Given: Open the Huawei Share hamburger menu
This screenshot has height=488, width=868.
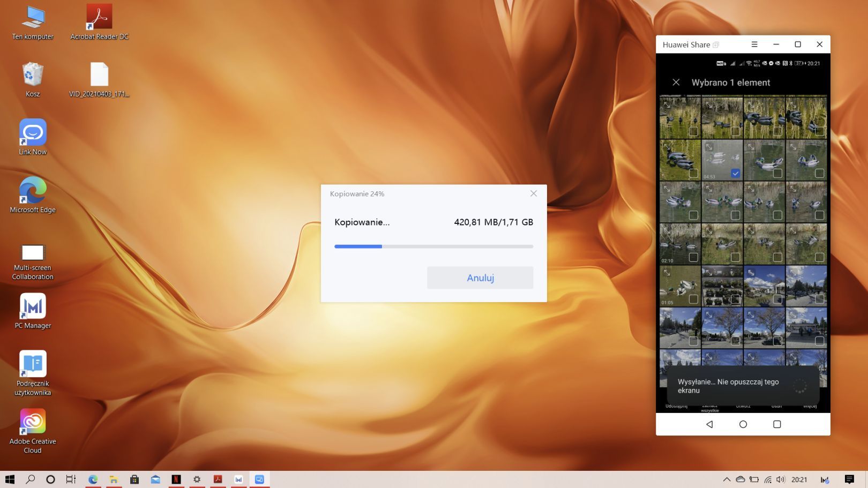Looking at the screenshot, I should pyautogui.click(x=754, y=44).
